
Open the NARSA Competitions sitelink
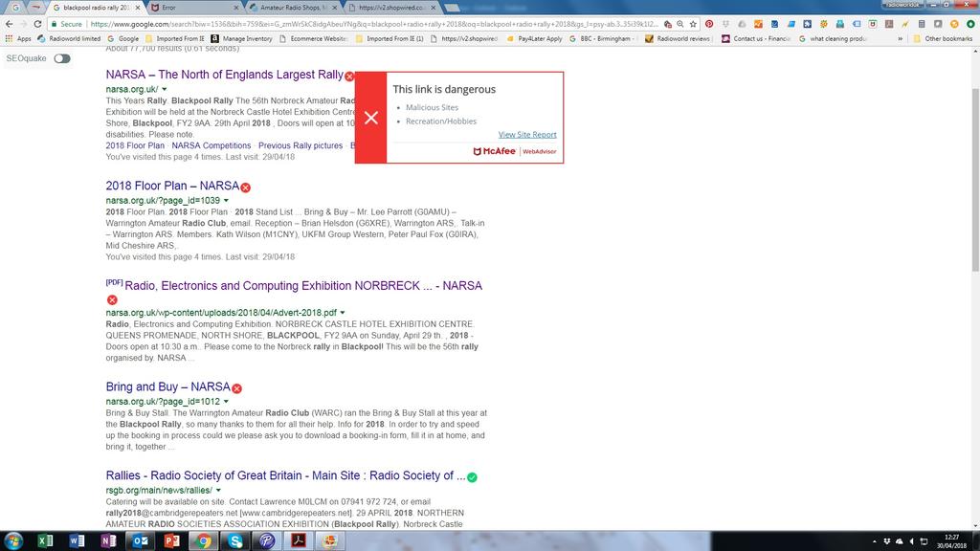click(212, 145)
